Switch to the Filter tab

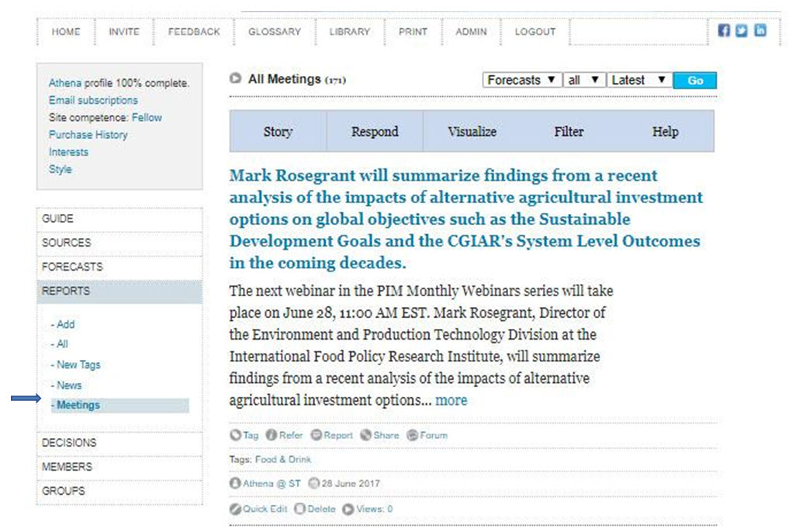569,131
